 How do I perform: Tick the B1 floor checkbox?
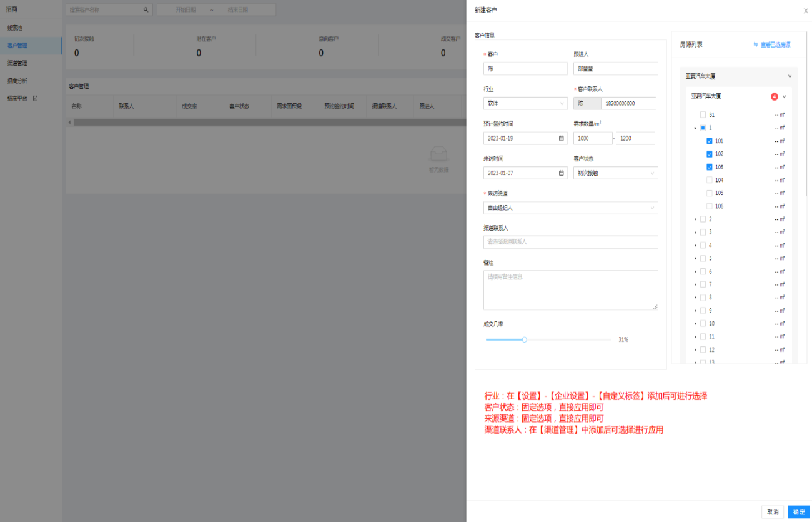pyautogui.click(x=703, y=115)
